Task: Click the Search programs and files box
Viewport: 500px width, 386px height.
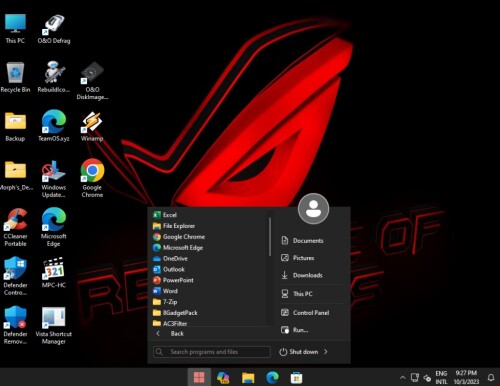Action: click(x=212, y=352)
